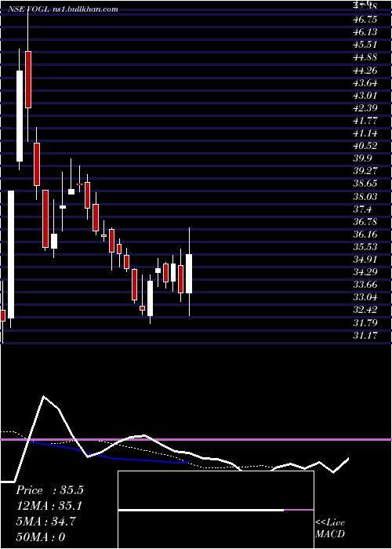Select the 5MA : 34.7 readout
This screenshot has width=392, height=549.
tap(45, 522)
